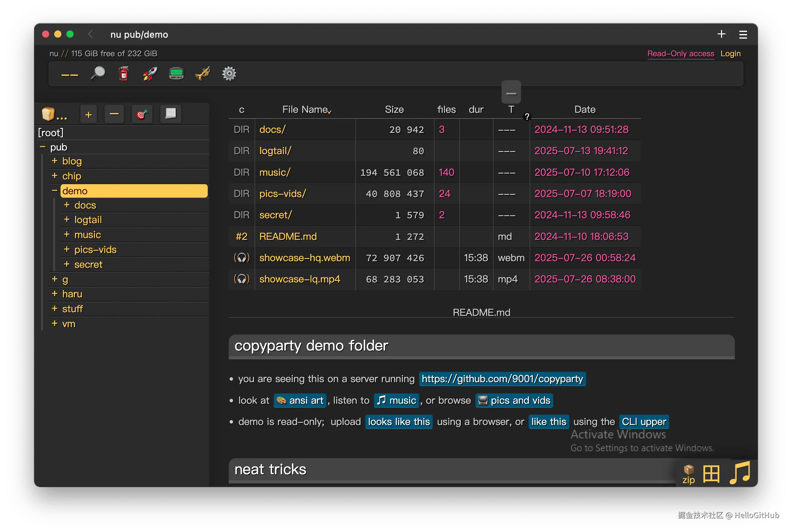This screenshot has width=792, height=532.
Task: Collapse the demo folder tree node
Action: click(x=54, y=191)
